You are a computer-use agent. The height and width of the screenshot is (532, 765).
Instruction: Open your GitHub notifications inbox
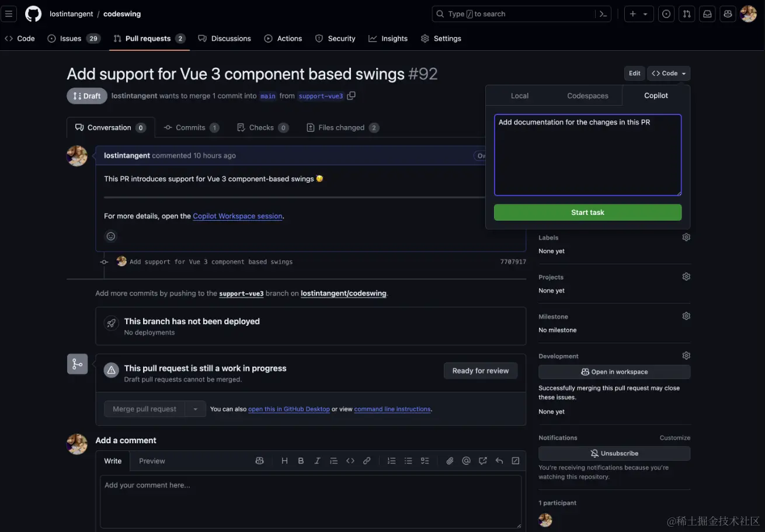(x=707, y=13)
